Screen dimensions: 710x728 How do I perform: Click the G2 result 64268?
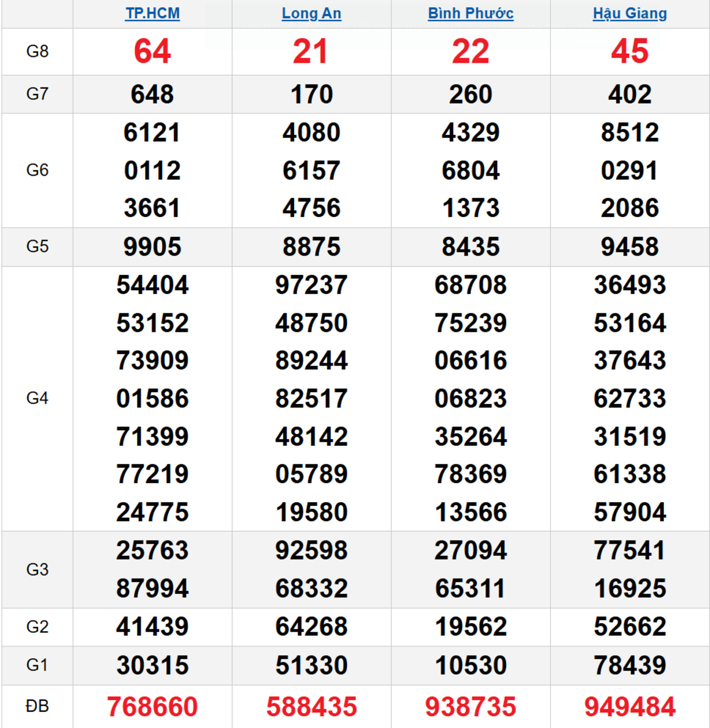tap(311, 627)
